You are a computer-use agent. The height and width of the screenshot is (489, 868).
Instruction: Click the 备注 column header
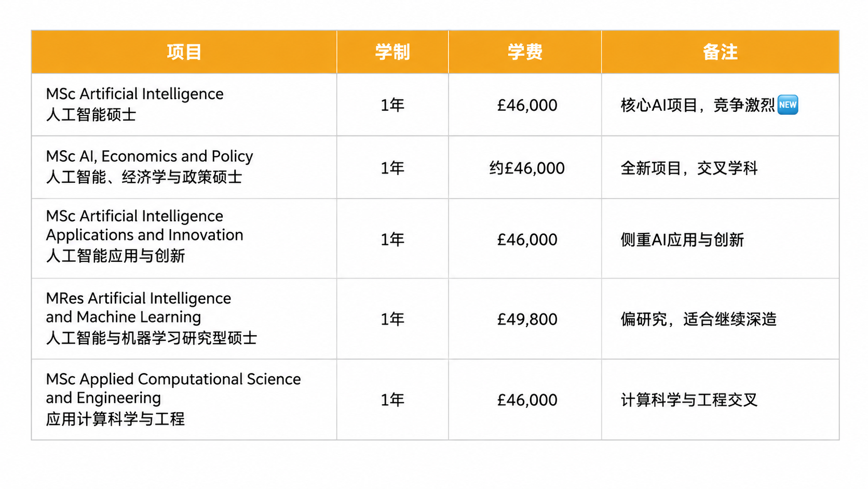coord(721,52)
